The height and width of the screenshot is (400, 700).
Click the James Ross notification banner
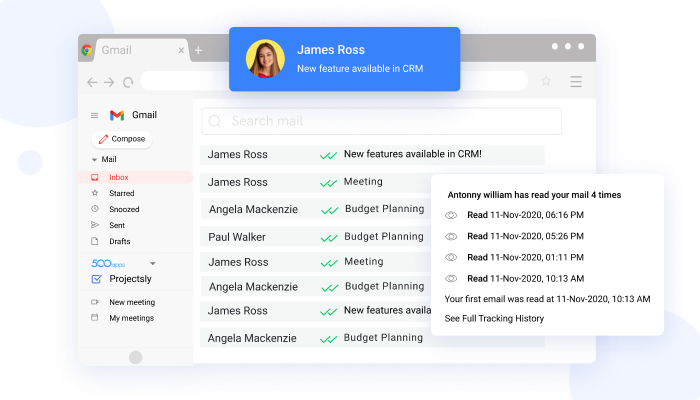tap(345, 59)
